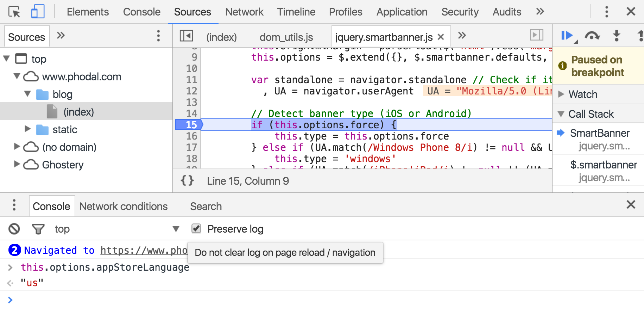Open the Network conditions drawer tab
Viewport: 644px width, 320px height.
pos(124,206)
